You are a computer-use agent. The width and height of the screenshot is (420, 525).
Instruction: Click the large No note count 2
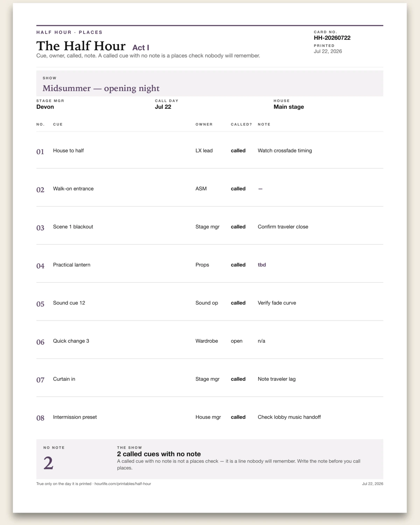(x=48, y=463)
